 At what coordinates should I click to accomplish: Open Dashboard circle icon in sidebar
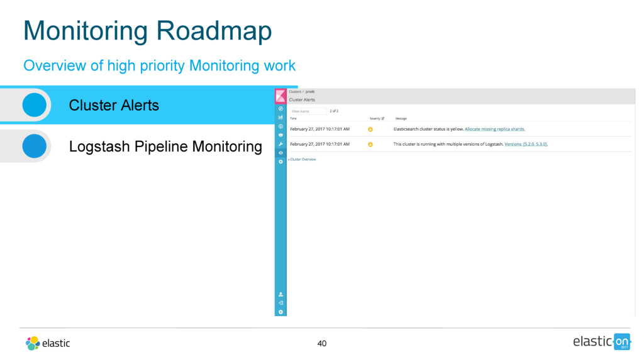pyautogui.click(x=280, y=126)
